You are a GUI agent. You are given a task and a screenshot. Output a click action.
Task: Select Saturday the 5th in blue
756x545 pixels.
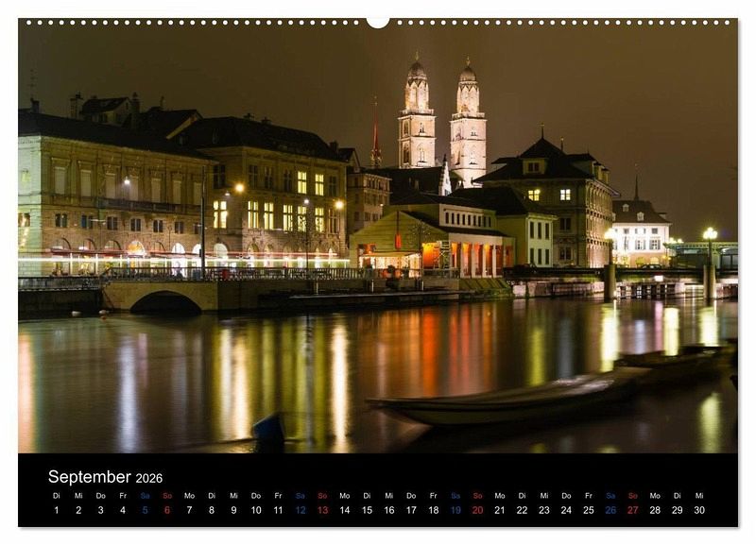pyautogui.click(x=145, y=510)
